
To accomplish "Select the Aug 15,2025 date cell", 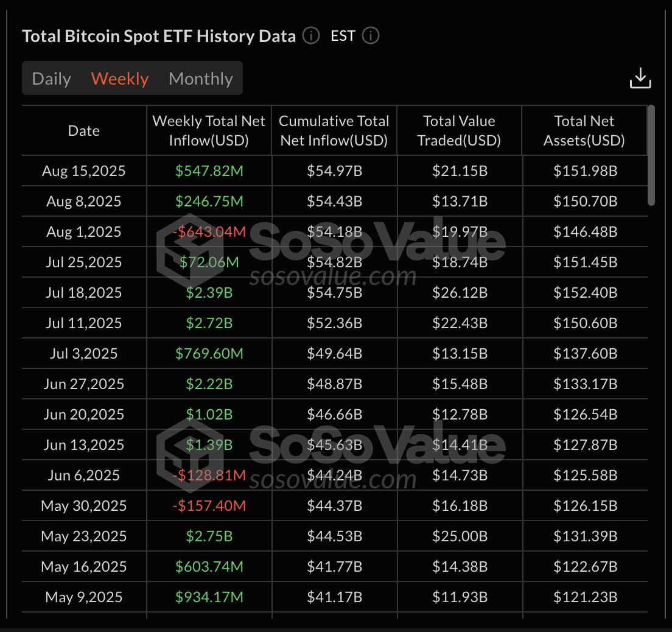I will (x=83, y=171).
